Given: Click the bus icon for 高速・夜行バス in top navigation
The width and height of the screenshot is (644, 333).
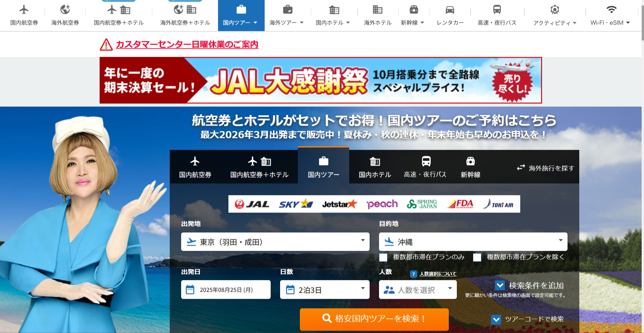Looking at the screenshot, I should pos(497,9).
